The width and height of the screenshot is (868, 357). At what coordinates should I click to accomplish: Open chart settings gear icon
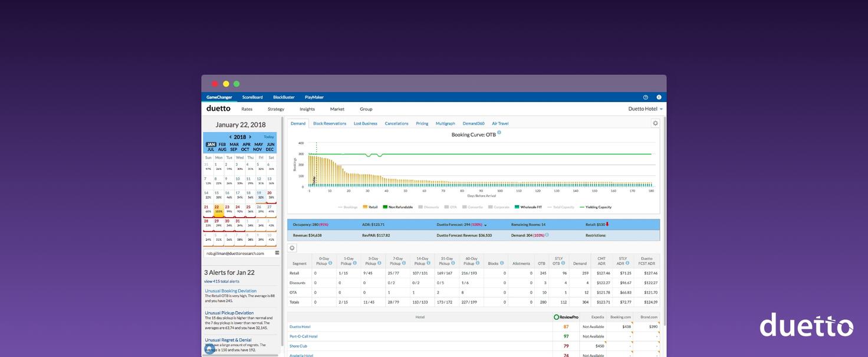tap(655, 123)
